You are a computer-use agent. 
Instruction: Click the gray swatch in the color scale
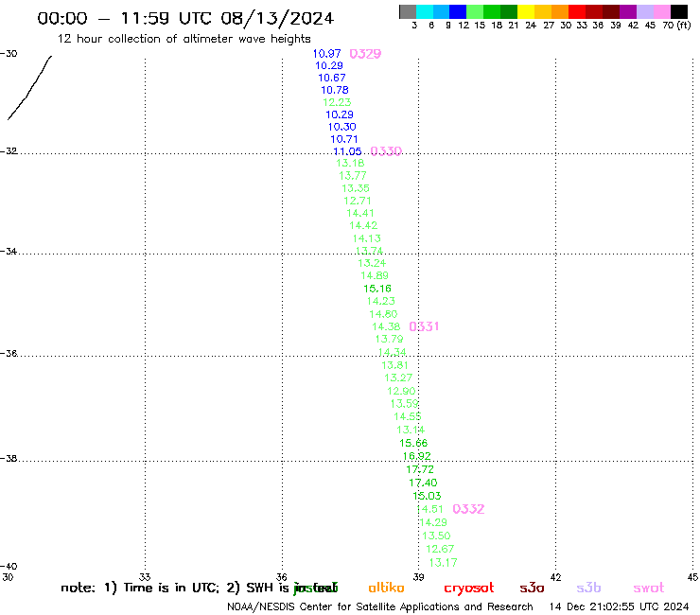coord(408,11)
